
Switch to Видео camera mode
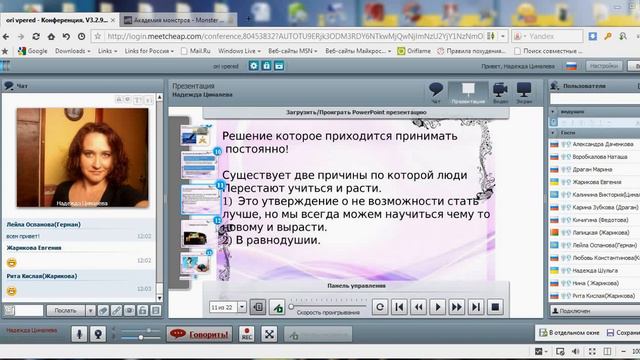click(500, 92)
